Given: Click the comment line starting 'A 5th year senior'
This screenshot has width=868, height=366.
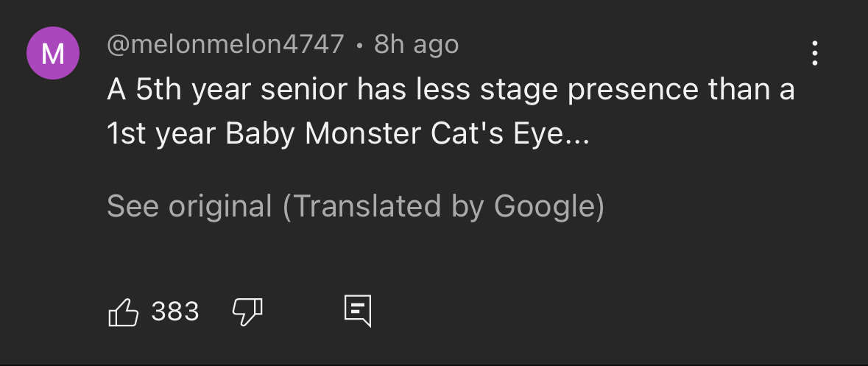Looking at the screenshot, I should 451,90.
